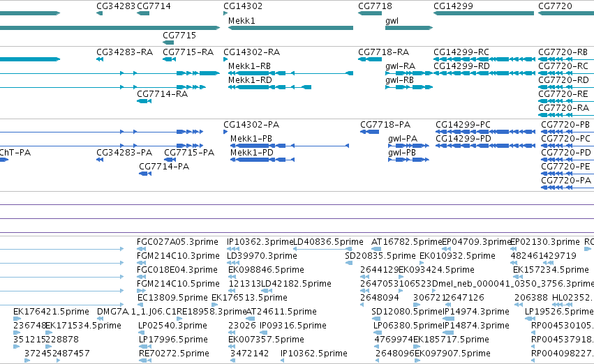Click the CG7715-RA transcript label

click(188, 52)
